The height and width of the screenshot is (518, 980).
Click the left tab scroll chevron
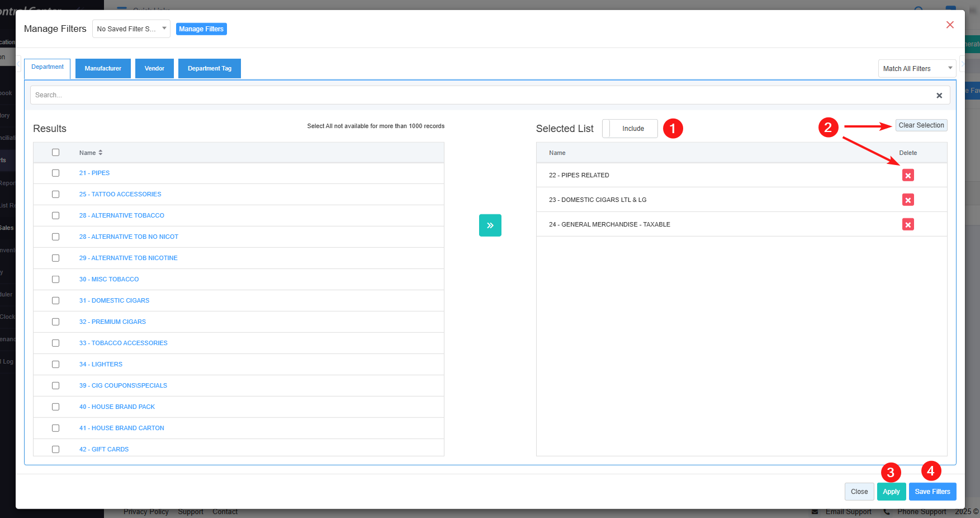[x=18, y=64]
